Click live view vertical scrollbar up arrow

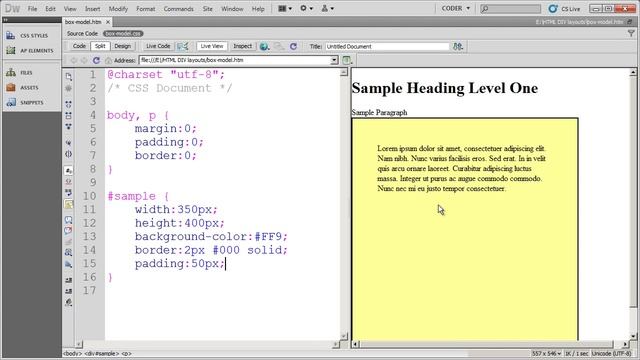[633, 72]
